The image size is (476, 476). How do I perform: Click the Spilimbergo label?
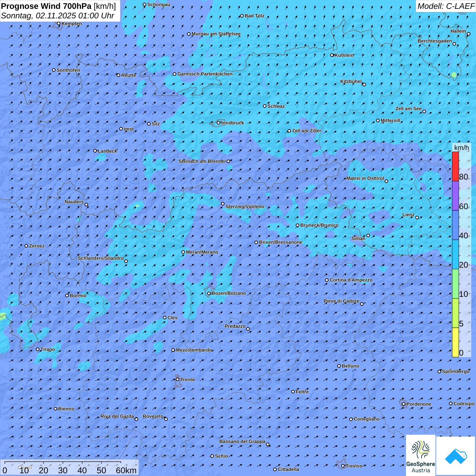pos(456,371)
